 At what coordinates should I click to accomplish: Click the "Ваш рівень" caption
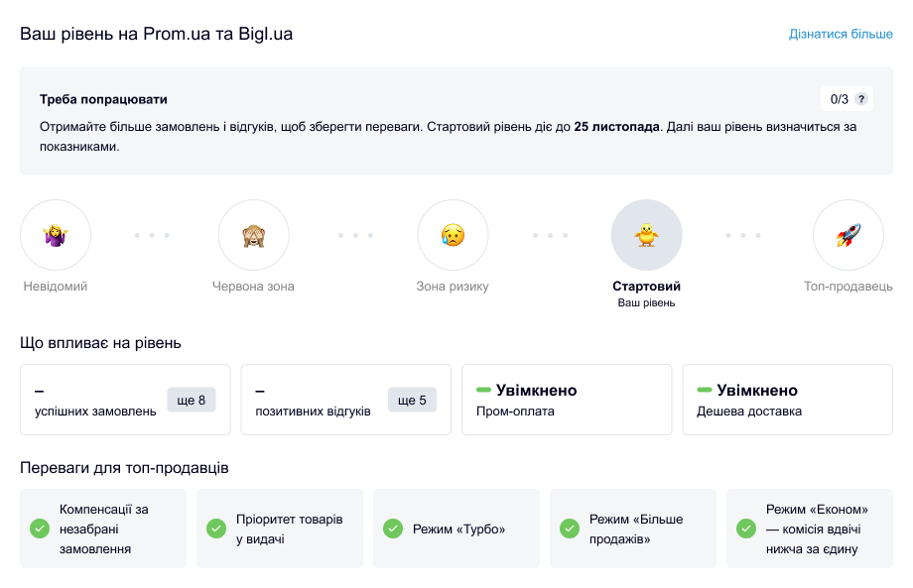[x=646, y=303]
